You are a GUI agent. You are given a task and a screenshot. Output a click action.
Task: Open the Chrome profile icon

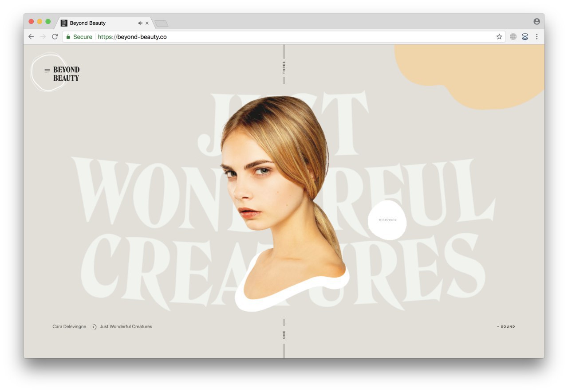[x=536, y=21]
